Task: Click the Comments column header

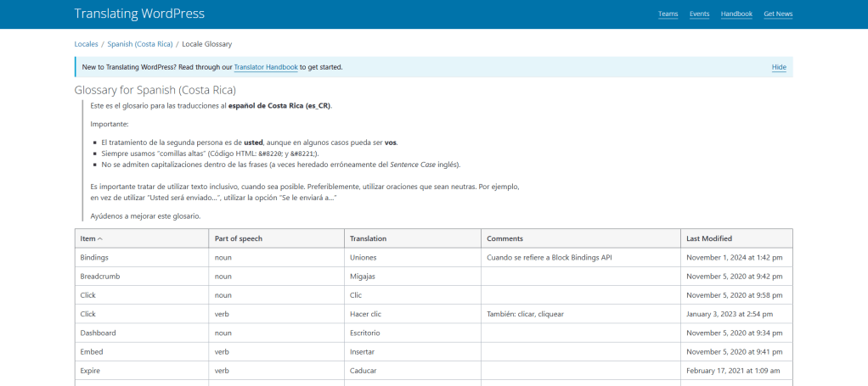Action: (x=504, y=238)
